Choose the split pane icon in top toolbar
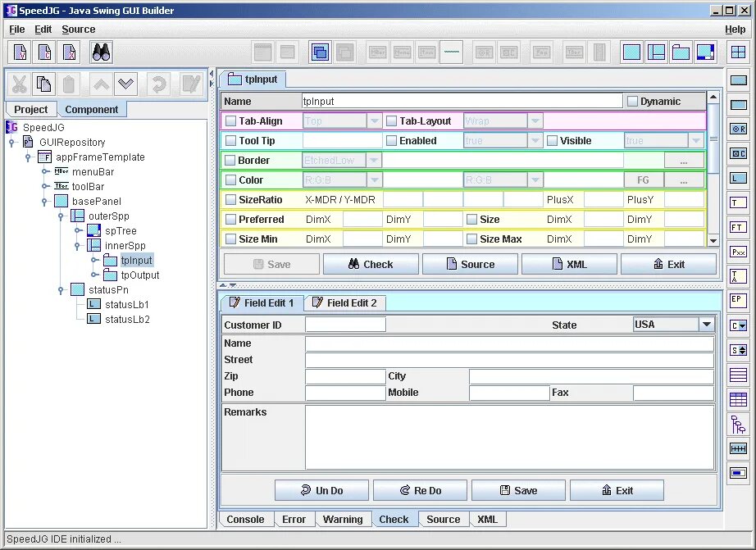The image size is (756, 550). [656, 52]
